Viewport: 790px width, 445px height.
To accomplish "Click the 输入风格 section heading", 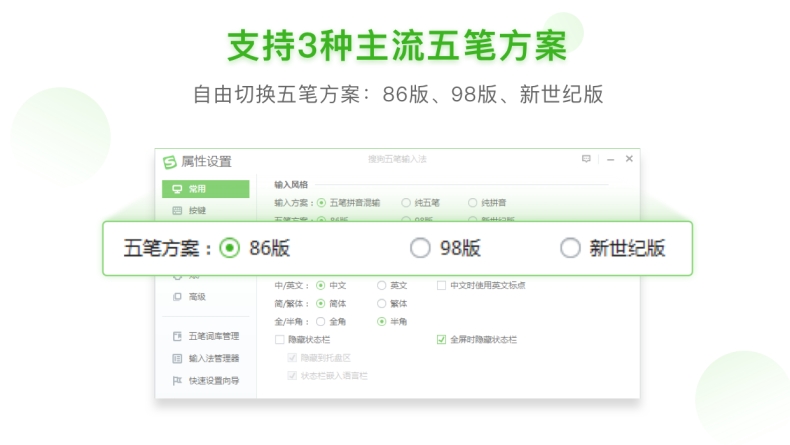I will (x=291, y=184).
